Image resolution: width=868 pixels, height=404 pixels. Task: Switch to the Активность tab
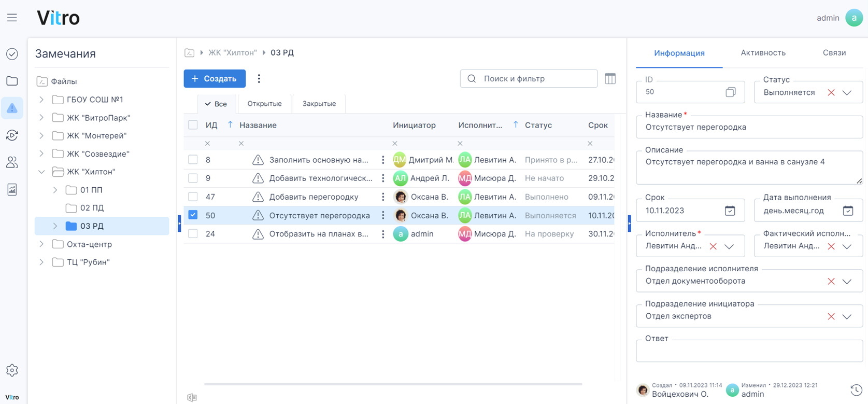click(763, 53)
